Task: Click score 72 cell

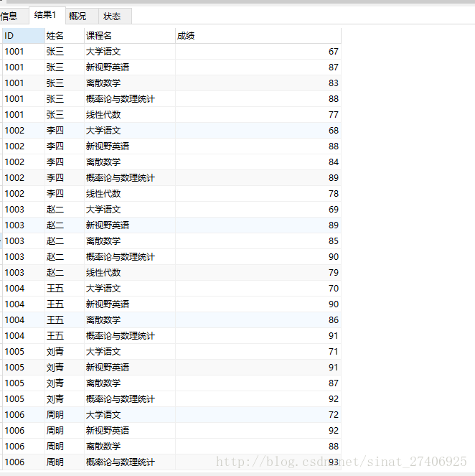Action: [258, 415]
